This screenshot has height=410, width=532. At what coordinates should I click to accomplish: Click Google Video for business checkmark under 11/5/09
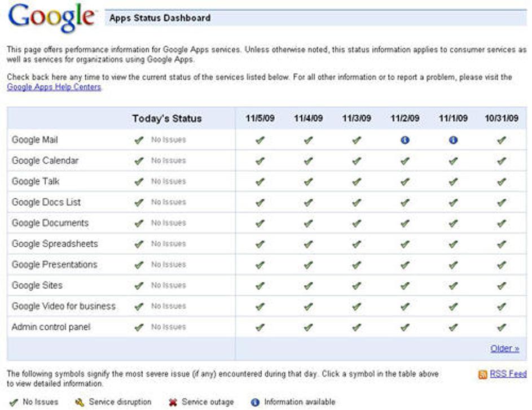coord(259,306)
